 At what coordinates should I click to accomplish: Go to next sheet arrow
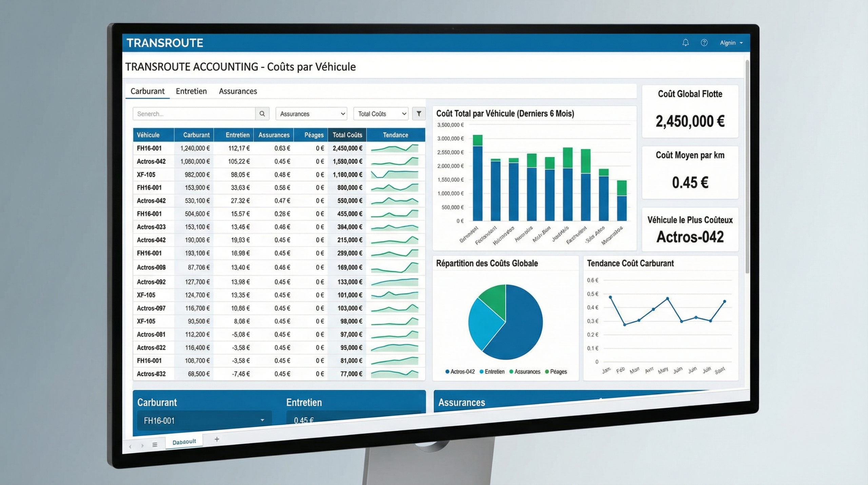pyautogui.click(x=142, y=445)
